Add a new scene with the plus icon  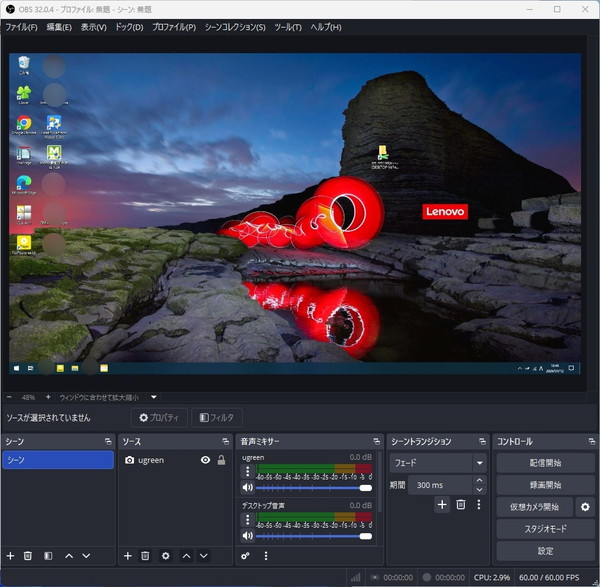click(x=10, y=556)
